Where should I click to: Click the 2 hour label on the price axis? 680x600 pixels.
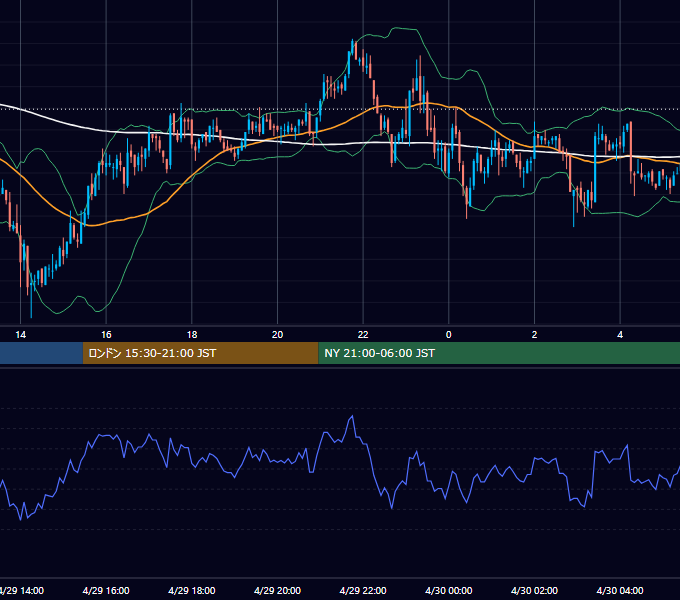click(x=534, y=335)
